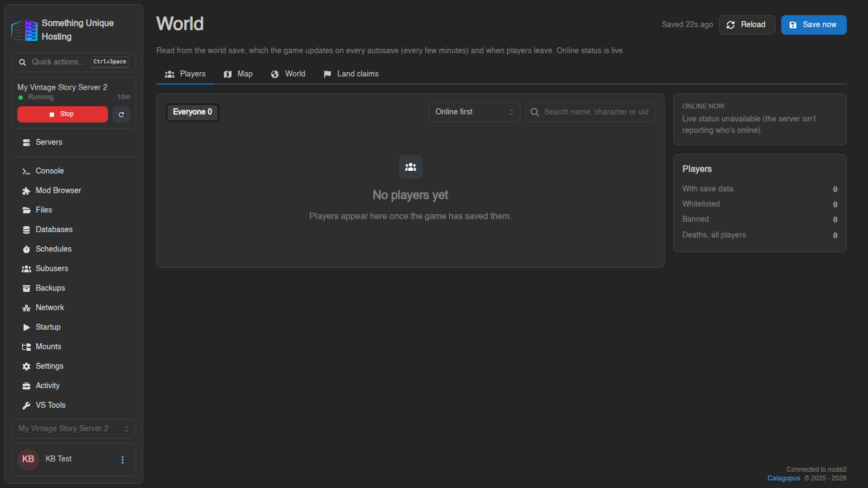Click the restart server icon beside Stop
The width and height of the screenshot is (868, 488).
121,114
